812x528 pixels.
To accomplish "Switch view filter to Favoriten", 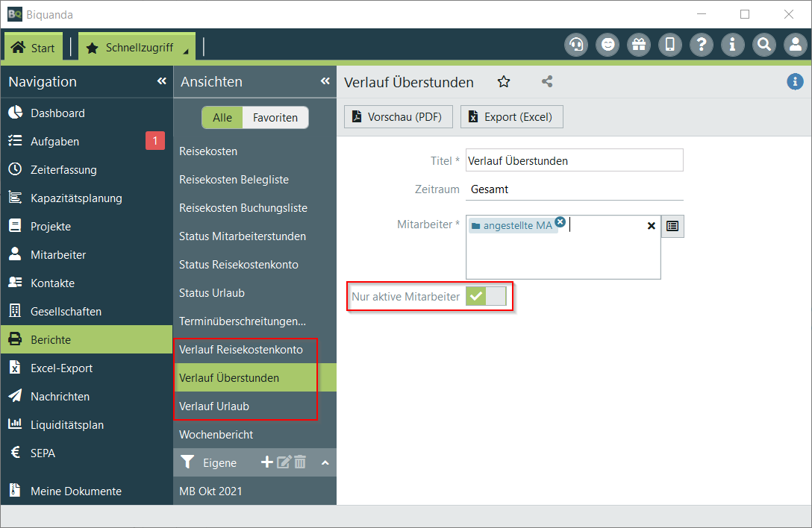I will pyautogui.click(x=275, y=118).
